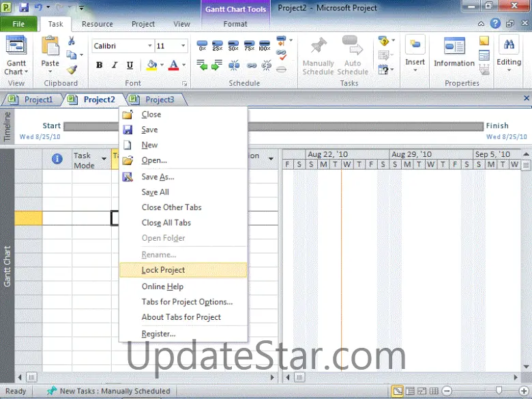Click the red font color A
This screenshot has height=399, width=532.
pyautogui.click(x=173, y=65)
